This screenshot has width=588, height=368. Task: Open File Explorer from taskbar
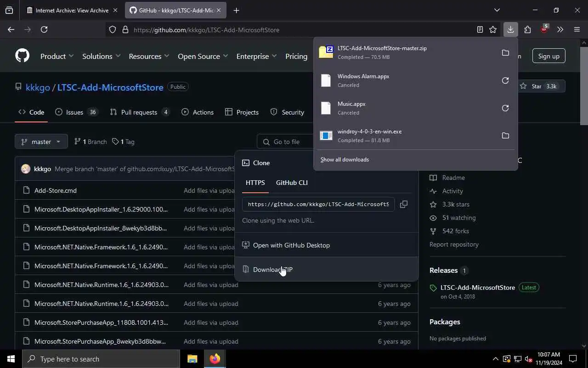(192, 359)
